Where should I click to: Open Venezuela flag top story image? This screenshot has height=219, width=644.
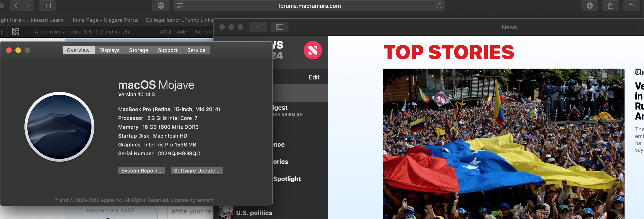click(503, 144)
